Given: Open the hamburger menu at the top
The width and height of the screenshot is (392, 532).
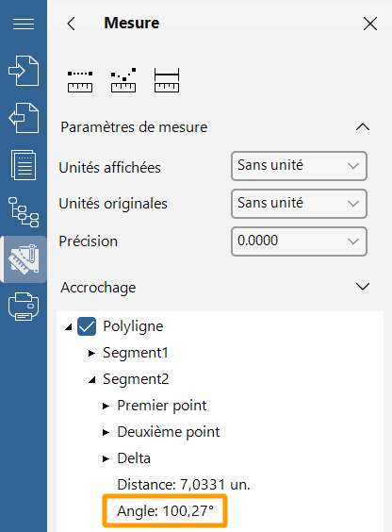Looking at the screenshot, I should (24, 24).
